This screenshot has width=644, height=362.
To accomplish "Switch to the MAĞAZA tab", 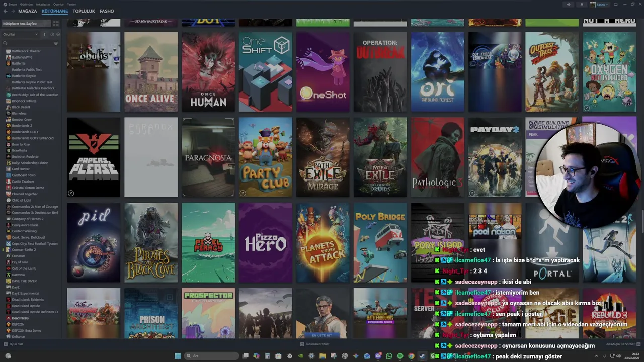I will click(28, 11).
